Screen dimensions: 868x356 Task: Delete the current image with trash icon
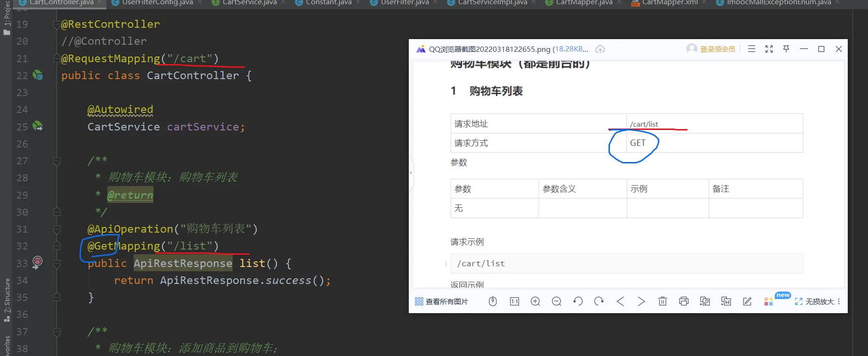point(663,301)
